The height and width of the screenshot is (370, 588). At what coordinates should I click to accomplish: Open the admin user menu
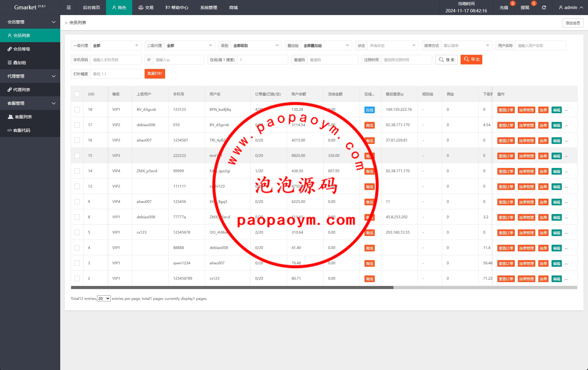pos(571,8)
